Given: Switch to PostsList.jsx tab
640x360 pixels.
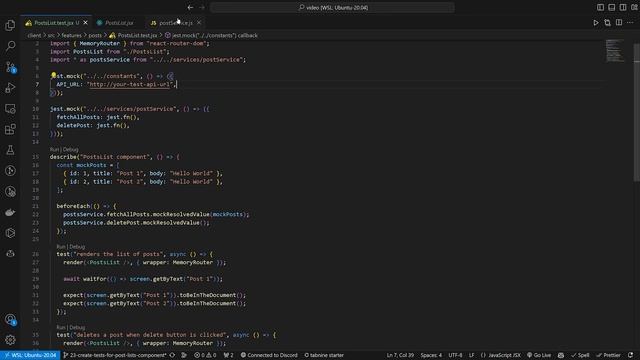Looking at the screenshot, I should [119, 23].
